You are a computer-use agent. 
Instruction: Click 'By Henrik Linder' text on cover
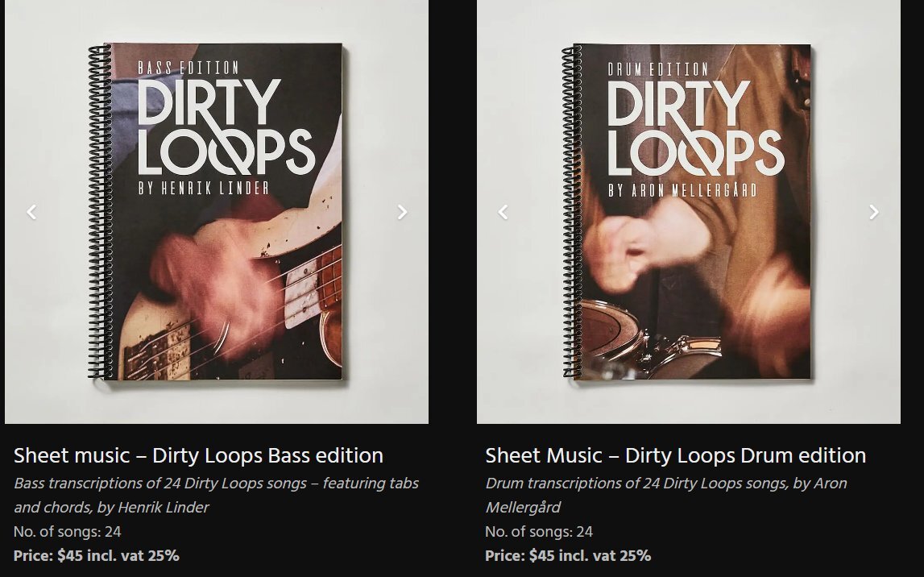204,188
